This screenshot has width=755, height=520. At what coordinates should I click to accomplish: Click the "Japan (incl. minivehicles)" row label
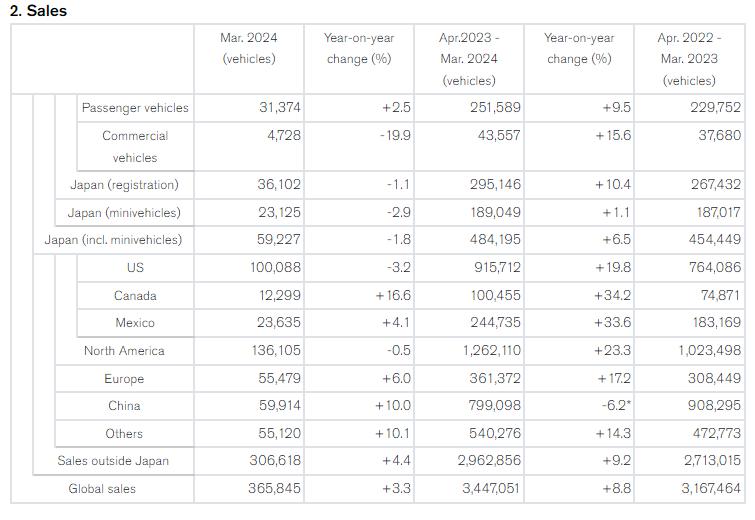click(113, 240)
